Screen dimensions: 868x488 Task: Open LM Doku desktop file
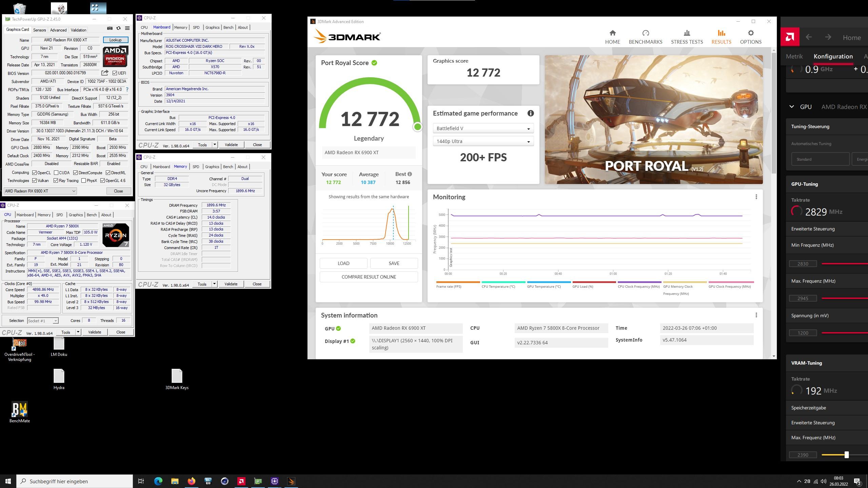tap(59, 346)
